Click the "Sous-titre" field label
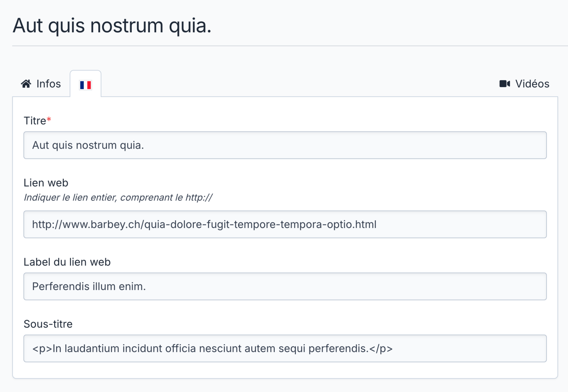Image resolution: width=568 pixels, height=392 pixels. pyautogui.click(x=48, y=324)
